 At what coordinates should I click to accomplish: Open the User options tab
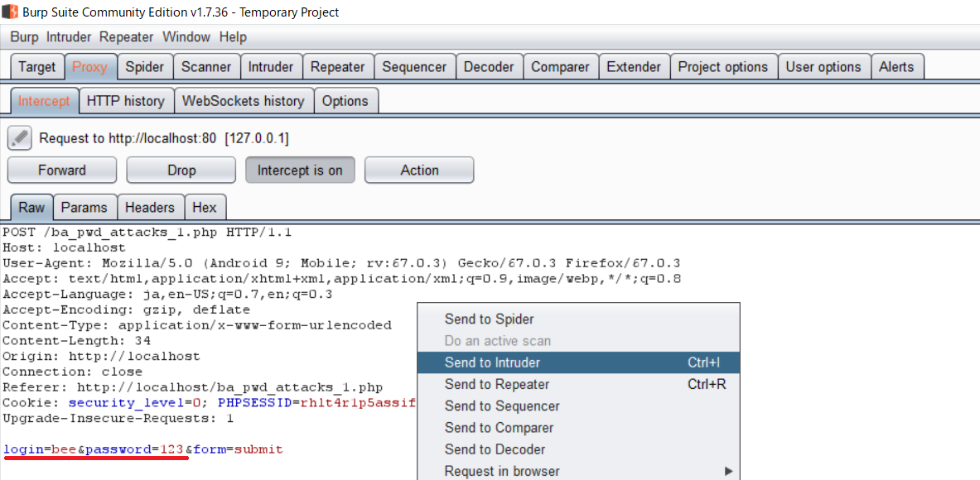[x=823, y=67]
